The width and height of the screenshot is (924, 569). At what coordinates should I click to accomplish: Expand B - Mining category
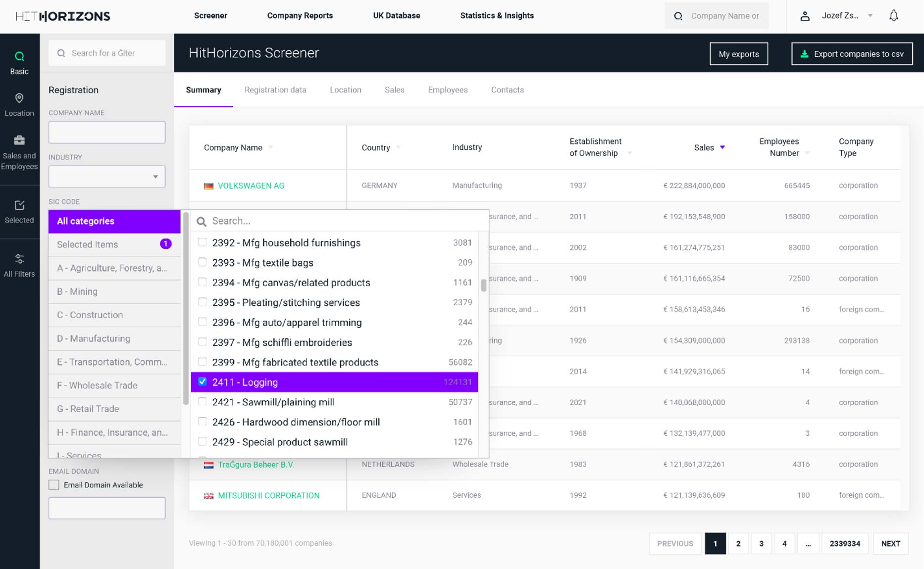(114, 291)
